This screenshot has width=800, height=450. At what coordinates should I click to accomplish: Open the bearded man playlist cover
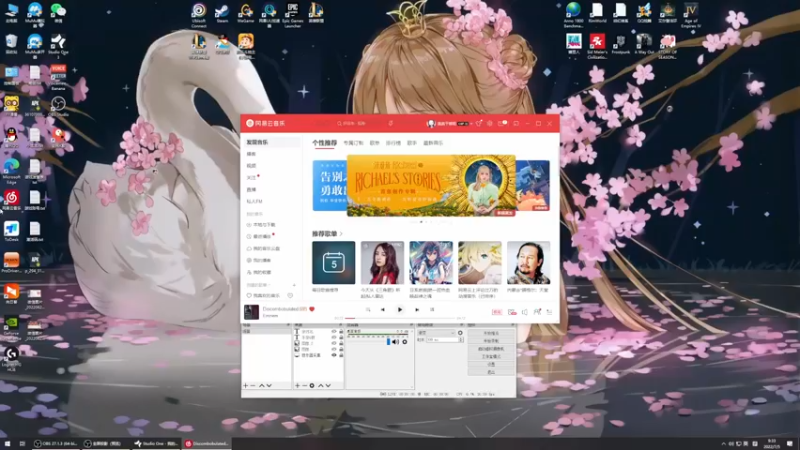529,263
